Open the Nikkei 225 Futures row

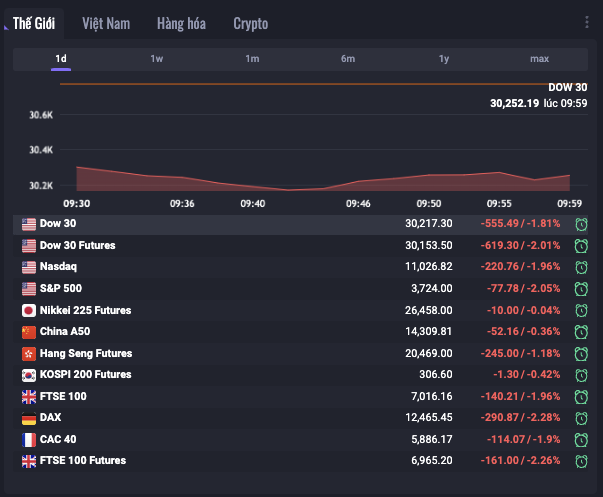(85, 310)
